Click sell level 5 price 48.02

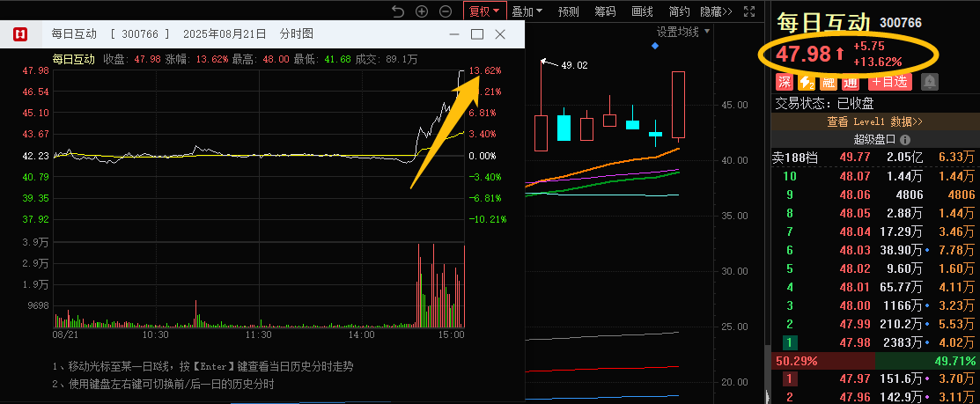coord(856,268)
